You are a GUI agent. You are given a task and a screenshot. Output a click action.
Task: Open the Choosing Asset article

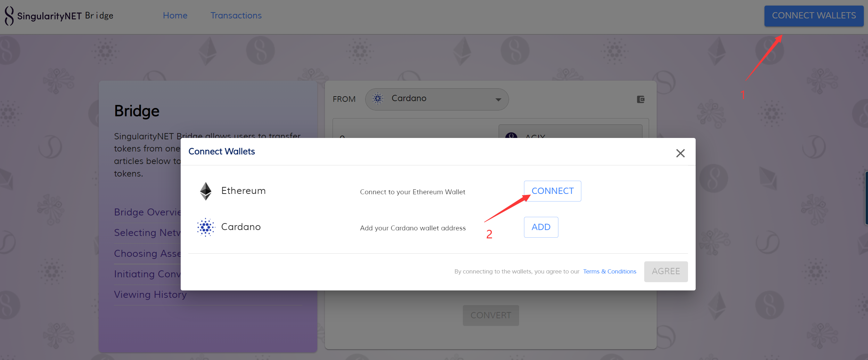tap(147, 254)
